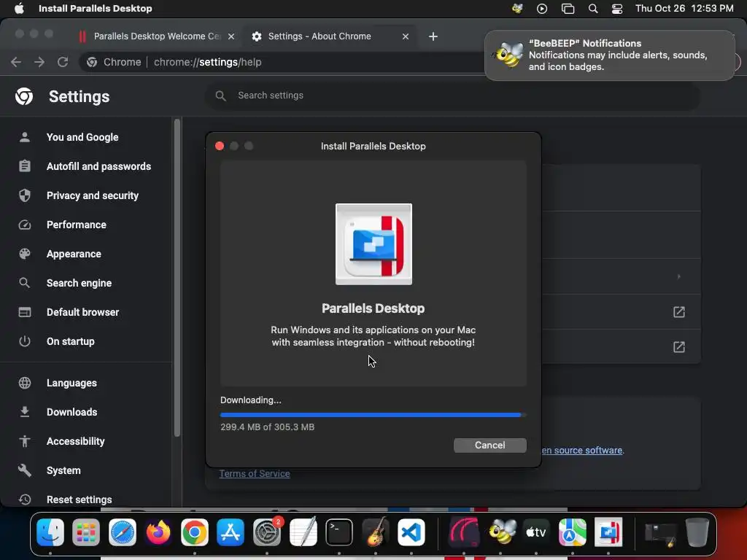Open Terminal from the Dock
This screenshot has width=747, height=560.
pos(339,532)
